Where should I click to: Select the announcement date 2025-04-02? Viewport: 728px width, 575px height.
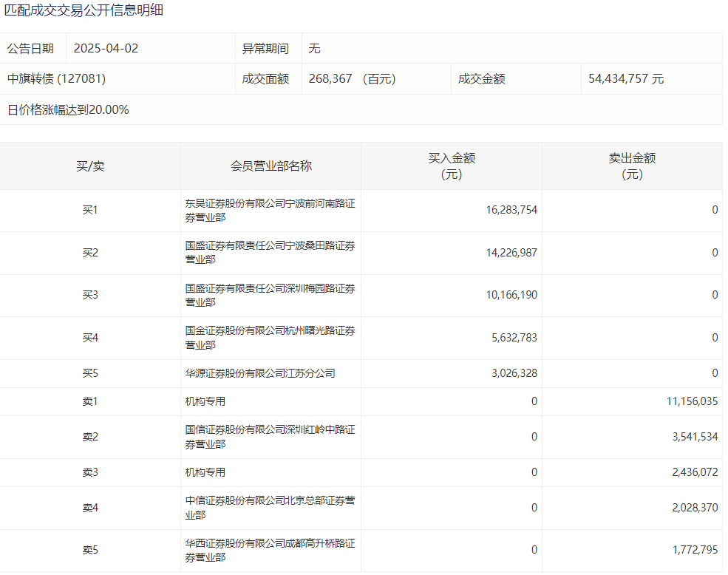click(106, 49)
